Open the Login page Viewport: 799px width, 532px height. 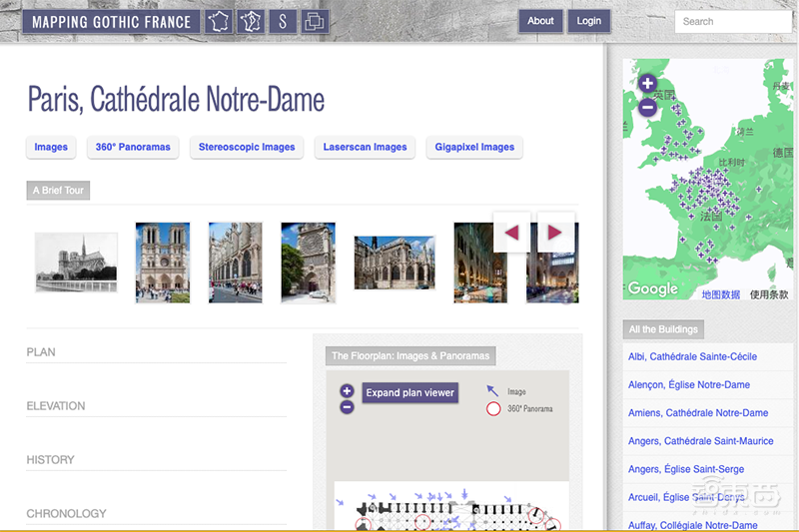(x=589, y=21)
